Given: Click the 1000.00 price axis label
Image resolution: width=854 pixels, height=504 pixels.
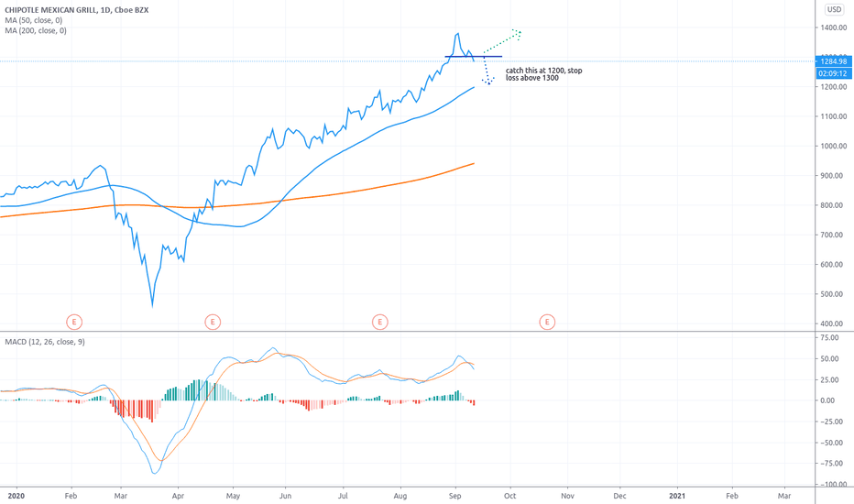Looking at the screenshot, I should [x=833, y=146].
